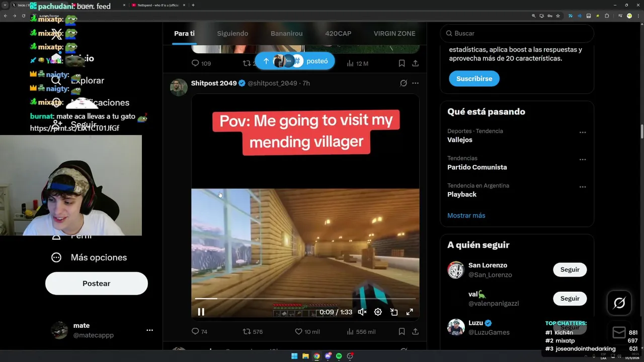Open the Vallejos trending topic

coord(460,140)
